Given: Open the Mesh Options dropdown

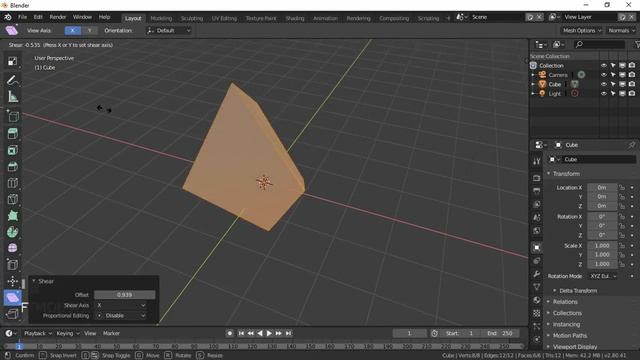Looking at the screenshot, I should coord(582,31).
